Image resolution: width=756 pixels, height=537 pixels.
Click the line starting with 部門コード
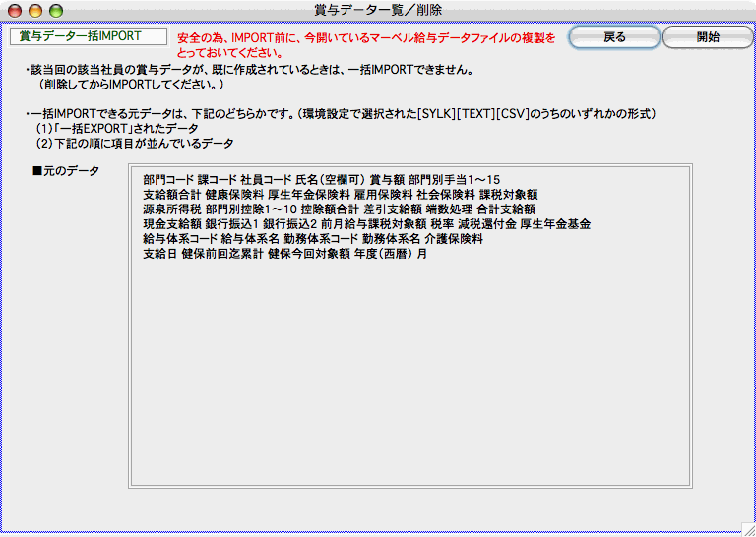pos(321,180)
